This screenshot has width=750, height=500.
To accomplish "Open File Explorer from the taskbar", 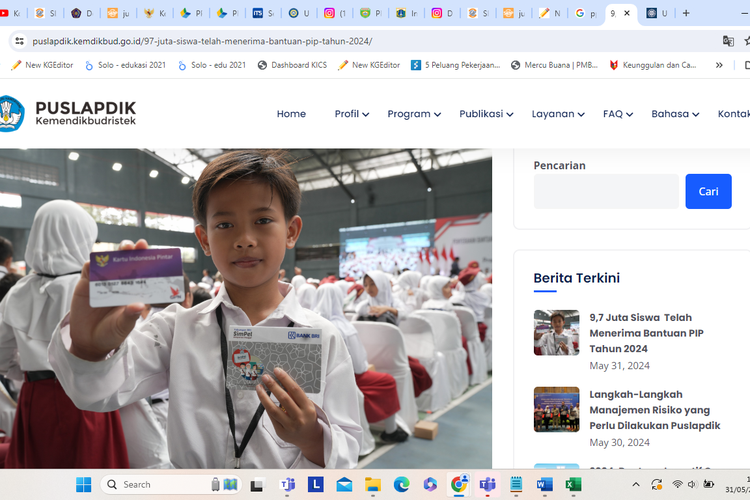I will click(x=372, y=485).
